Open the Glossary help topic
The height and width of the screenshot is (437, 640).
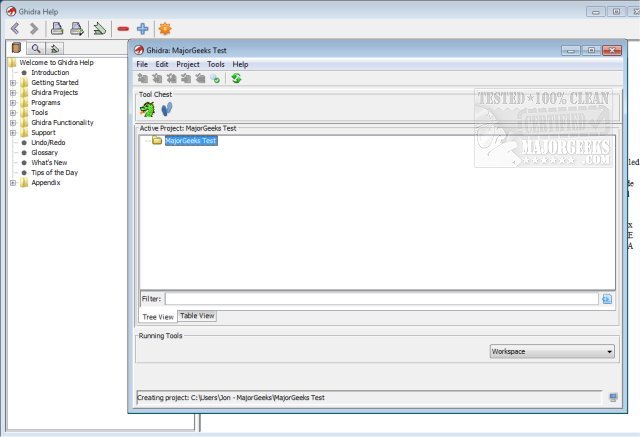(44, 153)
